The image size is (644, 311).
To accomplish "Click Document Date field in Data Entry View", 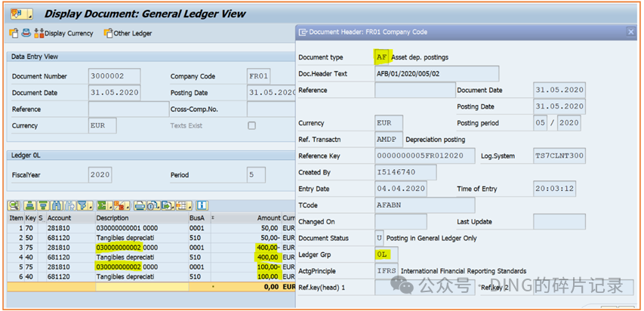I will click(x=114, y=93).
